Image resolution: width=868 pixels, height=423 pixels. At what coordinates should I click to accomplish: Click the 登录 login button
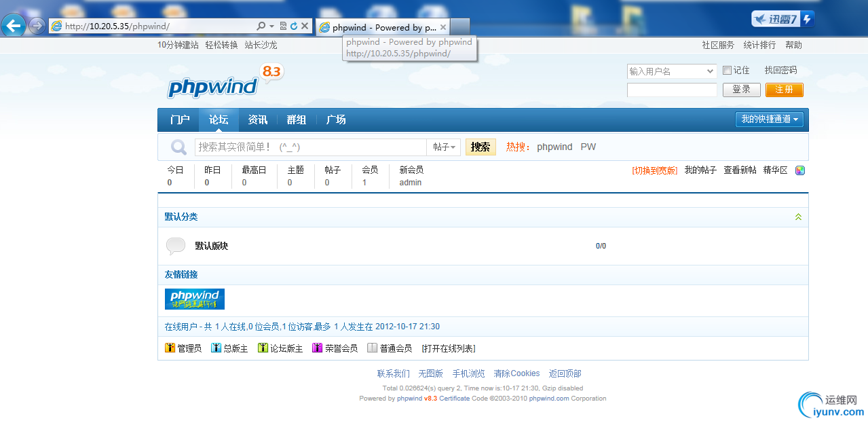pos(741,90)
